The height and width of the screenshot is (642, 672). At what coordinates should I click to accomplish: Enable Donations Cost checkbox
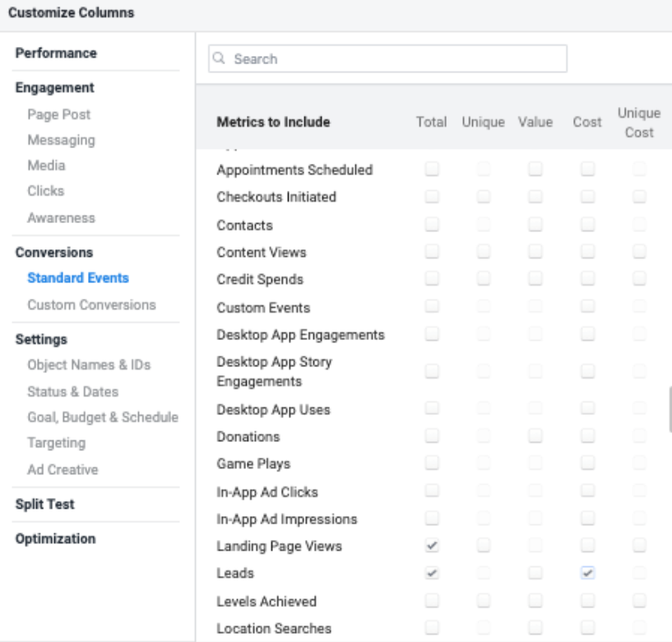[x=587, y=436]
